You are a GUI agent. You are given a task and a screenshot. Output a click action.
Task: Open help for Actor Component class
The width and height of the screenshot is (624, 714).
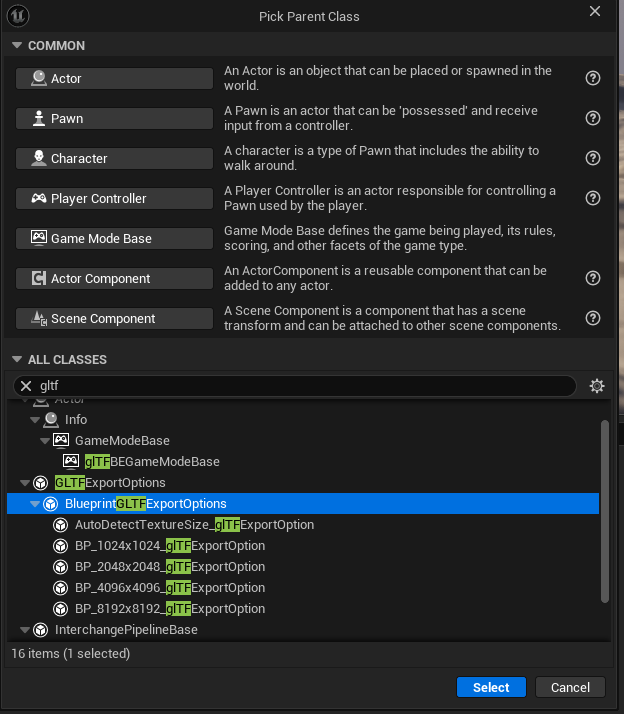pyautogui.click(x=593, y=278)
